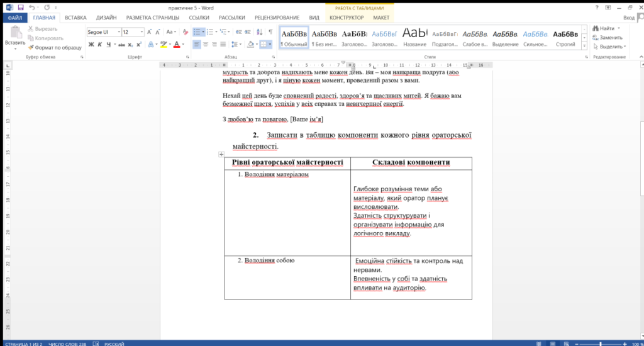Open Help question mark icon
The image size is (644, 346).
(597, 8)
